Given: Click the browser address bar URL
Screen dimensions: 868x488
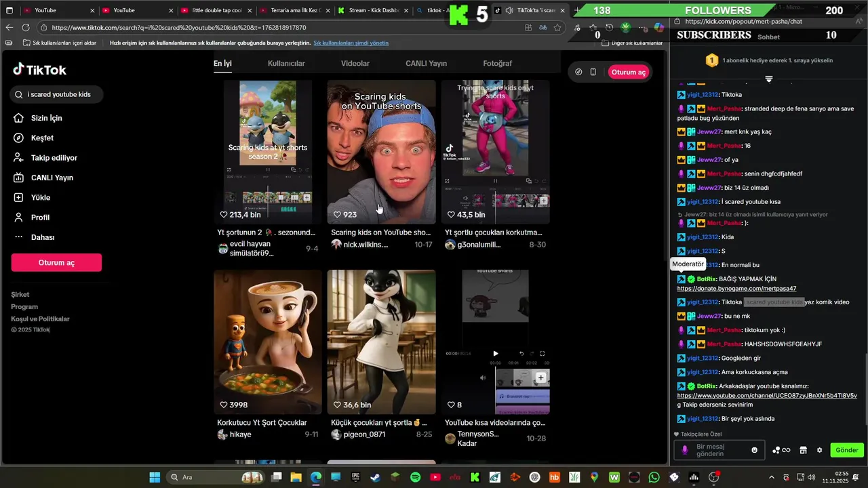Looking at the screenshot, I should [178, 28].
